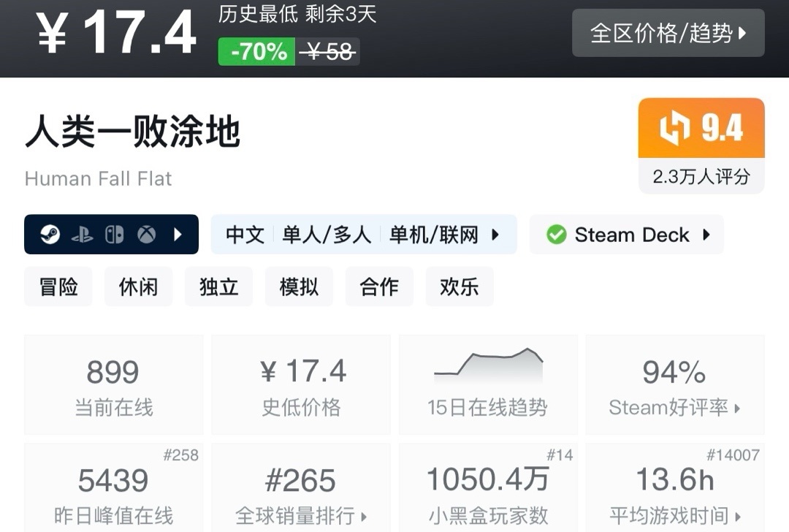This screenshot has height=532, width=789.
Task: Expand Steam Deck compatibility details
Action: (x=706, y=235)
